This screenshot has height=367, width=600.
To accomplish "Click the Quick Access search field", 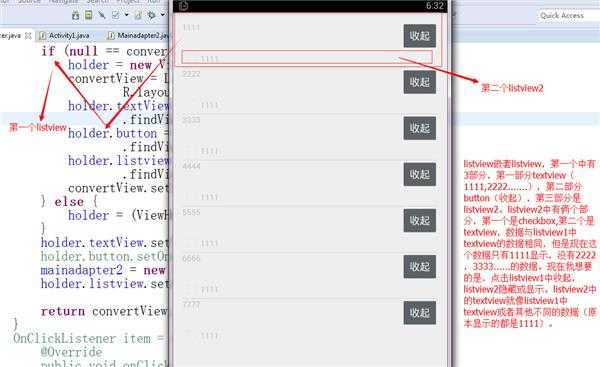I will 568,15.
